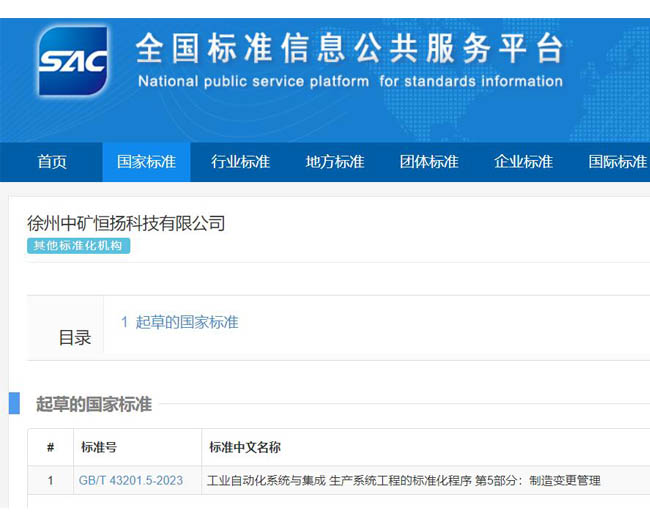Open the 首页 nav tab
This screenshot has width=650, height=520.
52,162
